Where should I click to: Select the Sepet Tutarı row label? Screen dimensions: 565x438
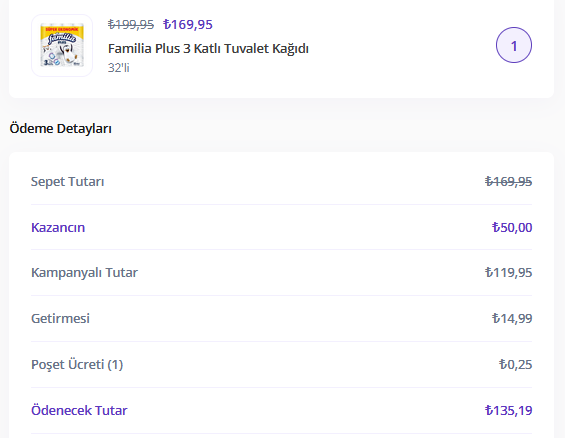(67, 182)
